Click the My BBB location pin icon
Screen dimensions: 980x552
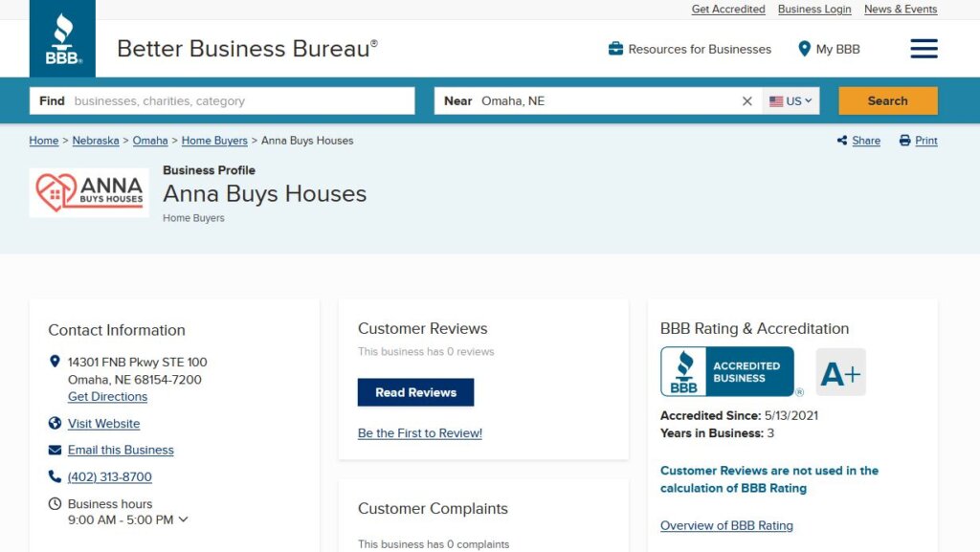point(804,49)
